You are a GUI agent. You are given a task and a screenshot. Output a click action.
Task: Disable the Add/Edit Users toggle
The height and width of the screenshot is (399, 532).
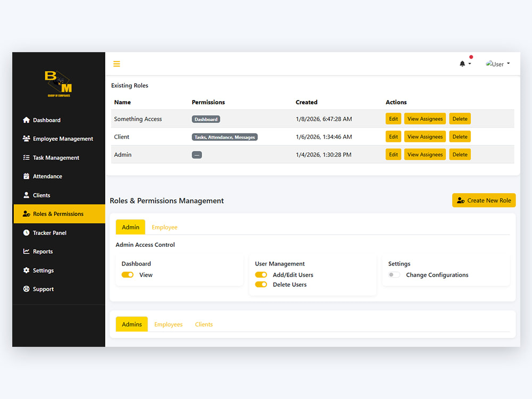coord(261,275)
